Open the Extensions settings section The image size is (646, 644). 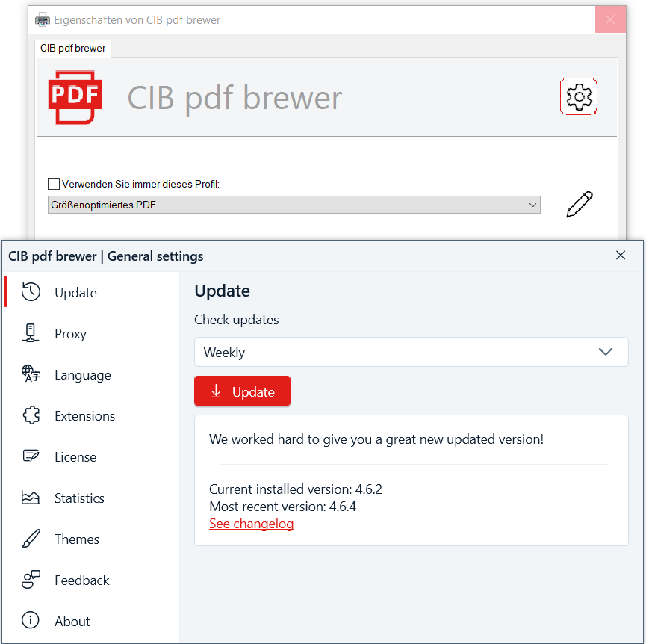point(91,415)
